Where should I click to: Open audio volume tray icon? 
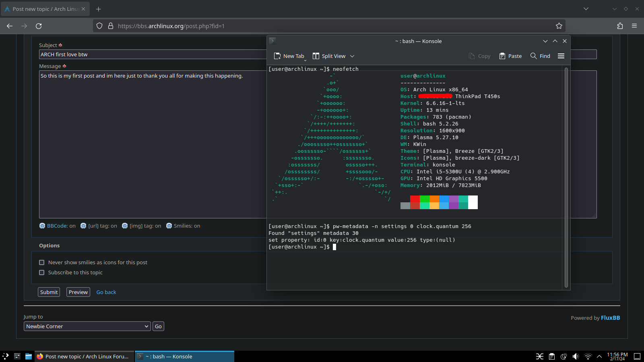pos(576,356)
